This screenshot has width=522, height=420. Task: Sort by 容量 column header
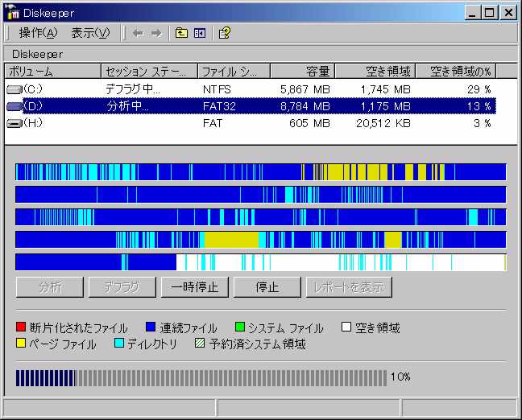[x=302, y=71]
